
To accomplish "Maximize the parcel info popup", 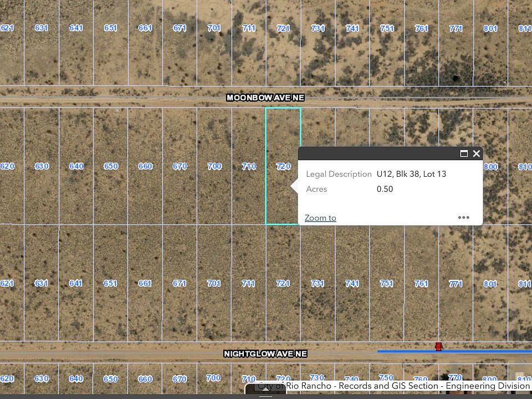I will (x=464, y=154).
